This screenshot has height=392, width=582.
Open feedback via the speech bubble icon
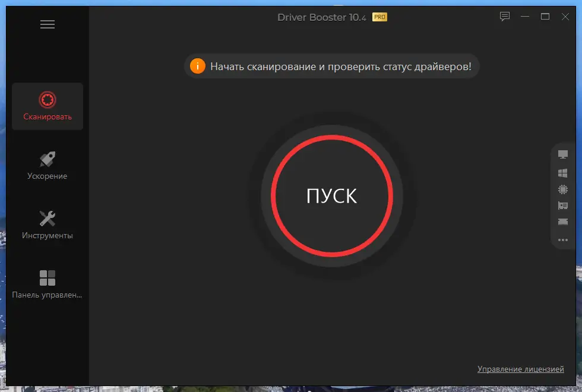click(x=504, y=17)
